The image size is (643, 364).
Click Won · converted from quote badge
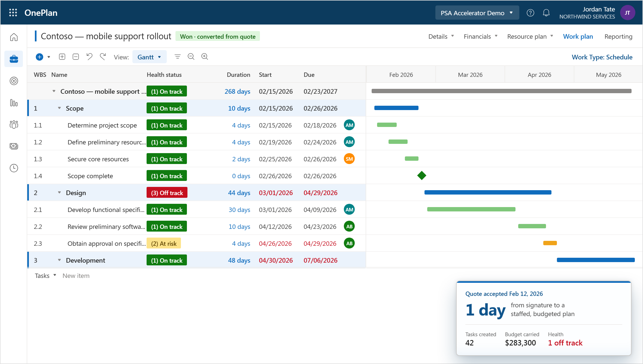[x=218, y=37]
